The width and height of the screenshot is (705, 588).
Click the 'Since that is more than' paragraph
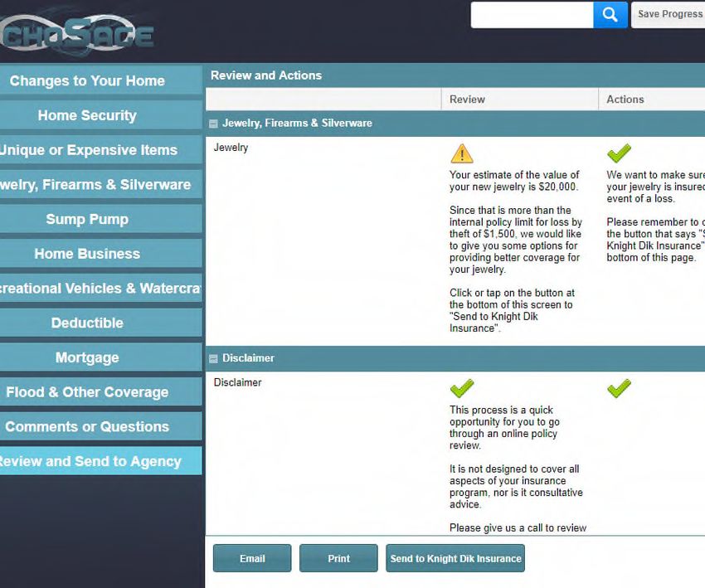click(516, 240)
